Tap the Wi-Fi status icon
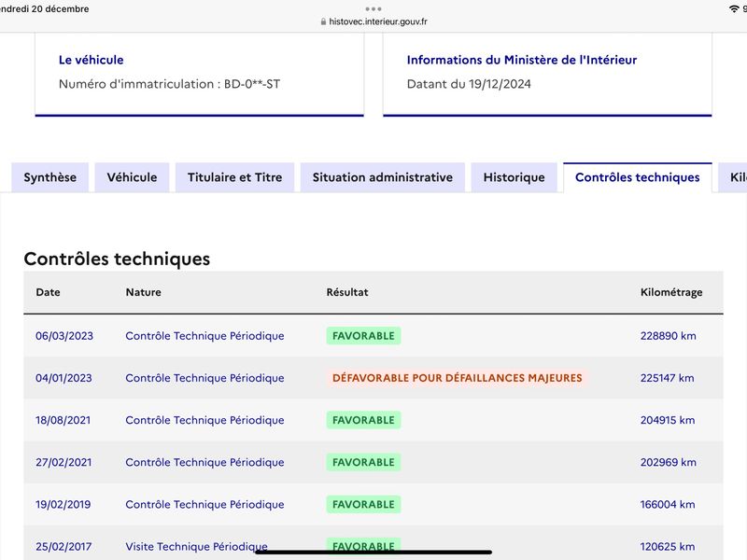This screenshot has height=560, width=747. pyautogui.click(x=734, y=8)
